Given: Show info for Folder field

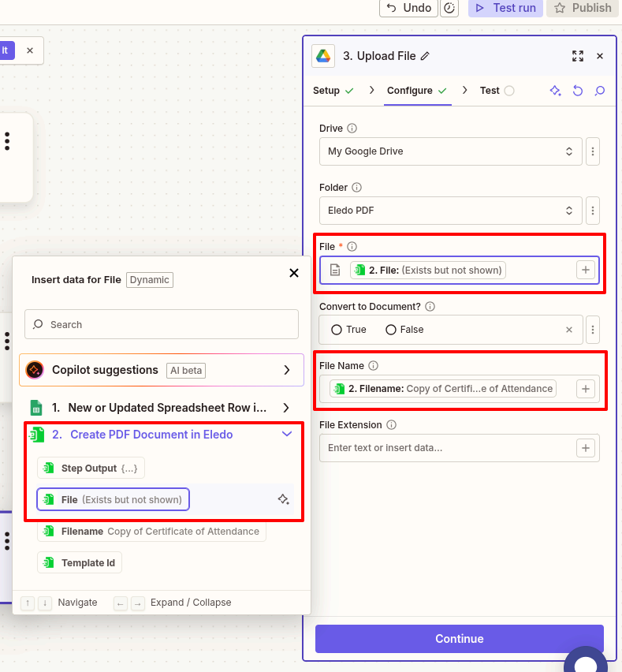Looking at the screenshot, I should click(356, 187).
